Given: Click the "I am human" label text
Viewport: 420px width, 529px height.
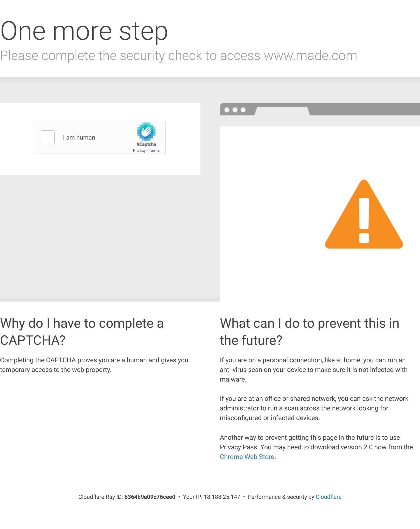Looking at the screenshot, I should [x=79, y=138].
